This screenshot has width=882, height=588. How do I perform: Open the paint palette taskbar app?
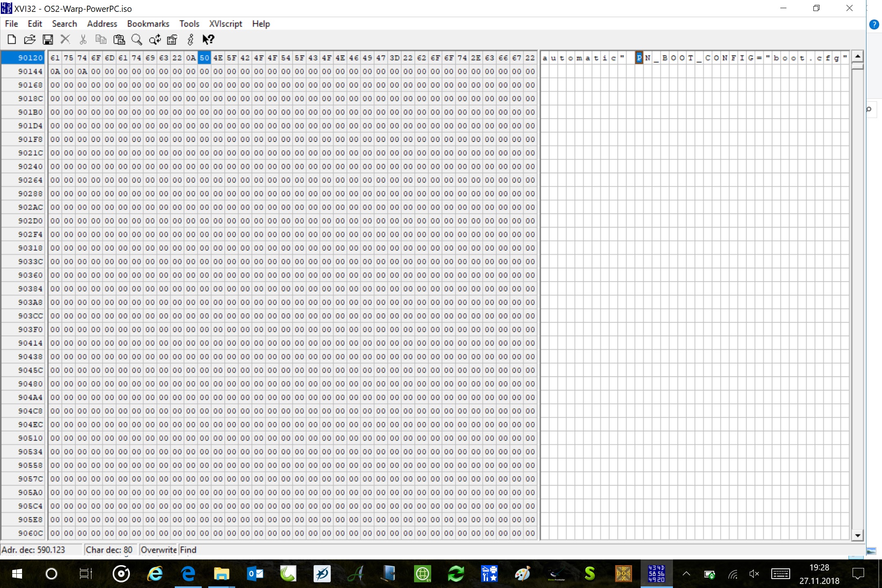(523, 574)
